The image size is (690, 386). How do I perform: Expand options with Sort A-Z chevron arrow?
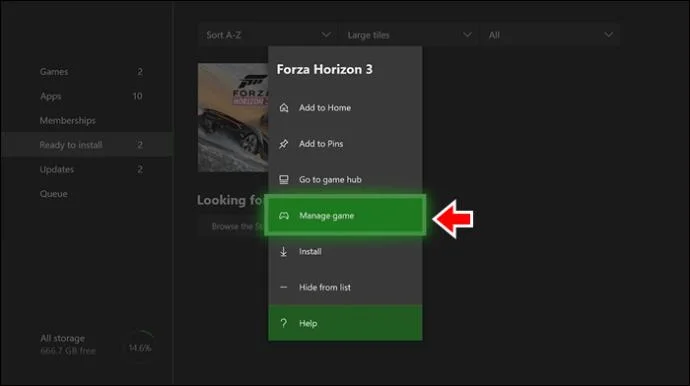pos(326,35)
